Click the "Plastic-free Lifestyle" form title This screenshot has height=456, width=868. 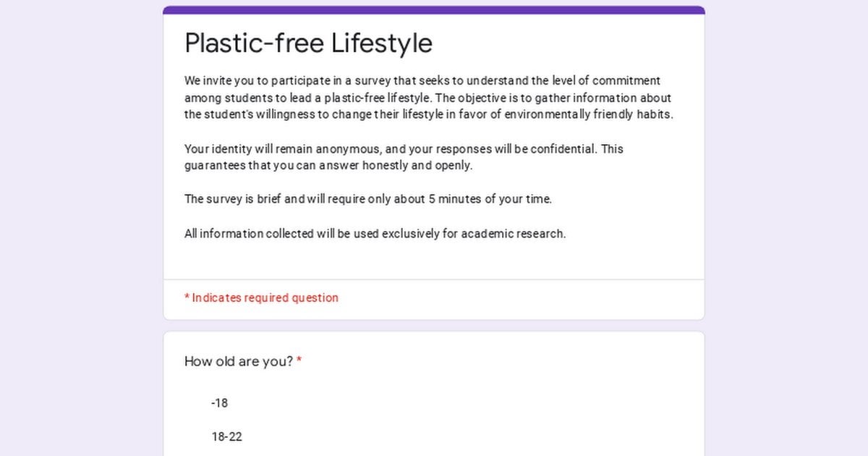pyautogui.click(x=308, y=43)
